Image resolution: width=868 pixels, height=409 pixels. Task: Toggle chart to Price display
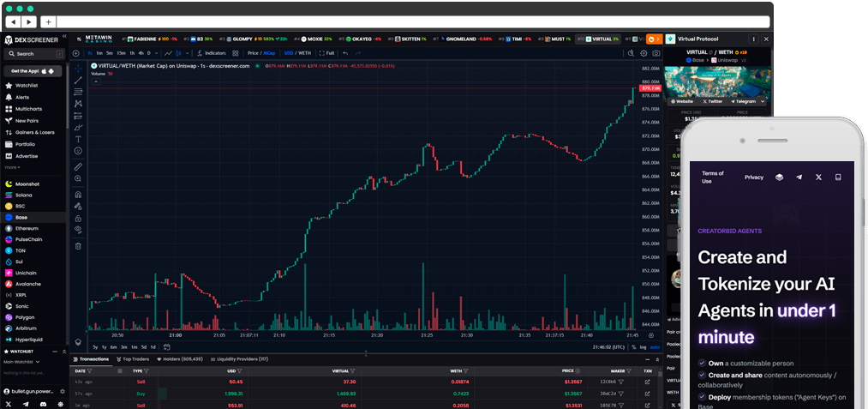[x=253, y=53]
